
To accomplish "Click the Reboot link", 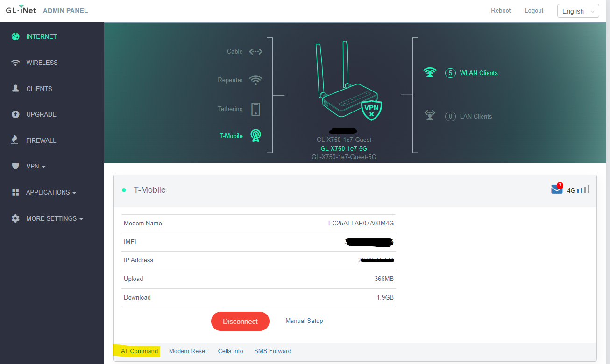I will (501, 10).
